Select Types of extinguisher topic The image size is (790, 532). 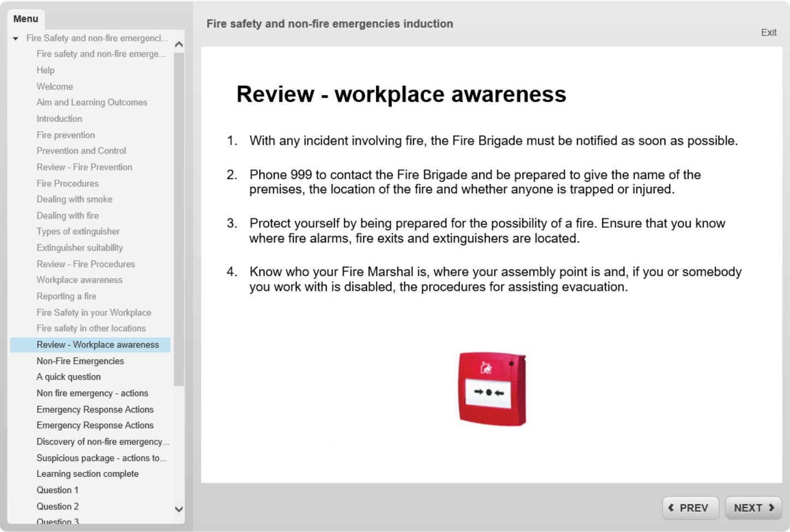pos(78,232)
